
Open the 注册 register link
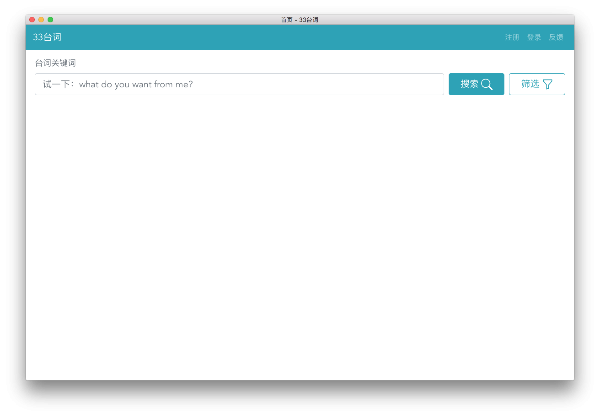coord(512,37)
